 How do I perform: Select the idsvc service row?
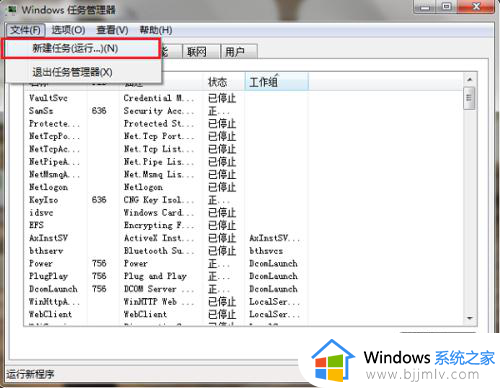[165, 212]
